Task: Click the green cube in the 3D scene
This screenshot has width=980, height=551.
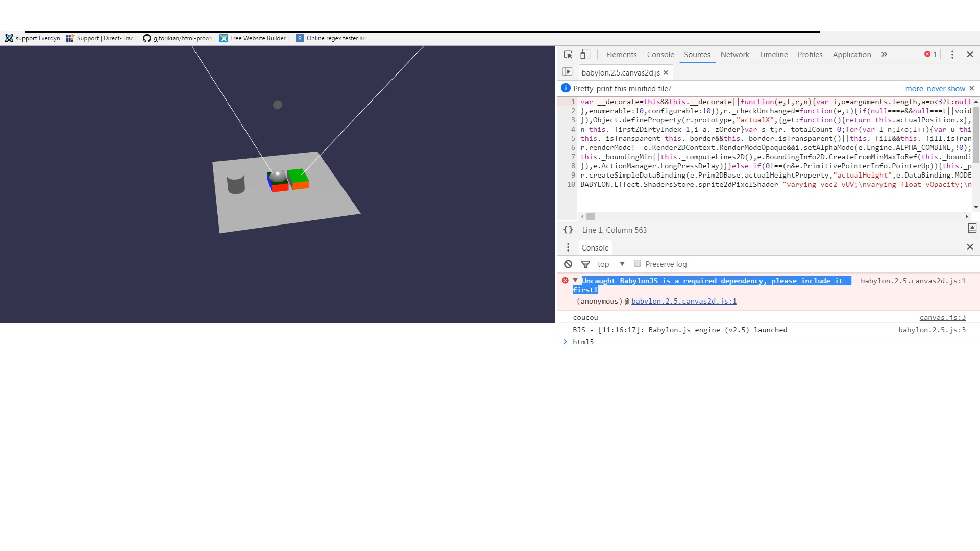Action: 298,179
